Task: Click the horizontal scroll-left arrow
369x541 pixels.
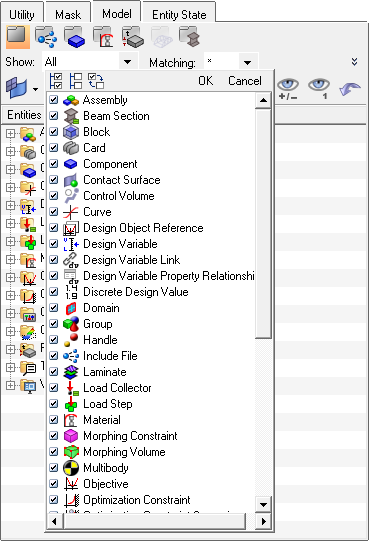Action: (x=55, y=521)
